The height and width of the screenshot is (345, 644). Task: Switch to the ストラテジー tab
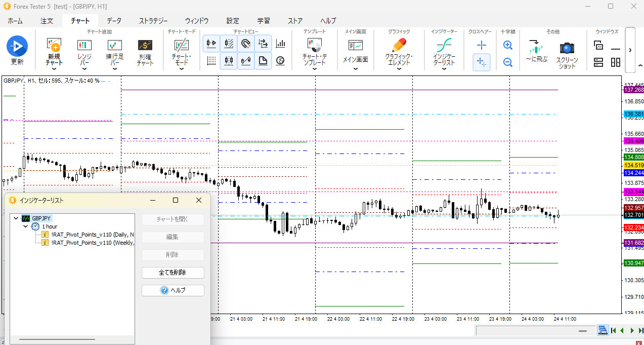[x=153, y=21]
